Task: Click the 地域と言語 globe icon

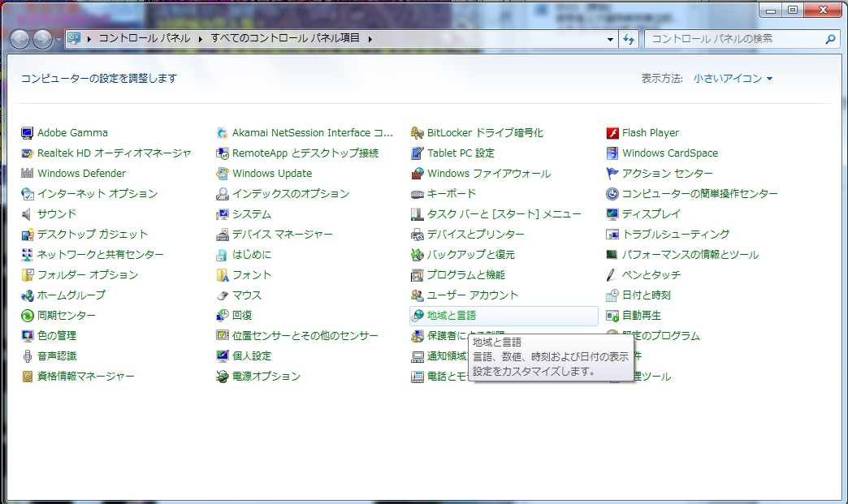Action: click(x=417, y=316)
